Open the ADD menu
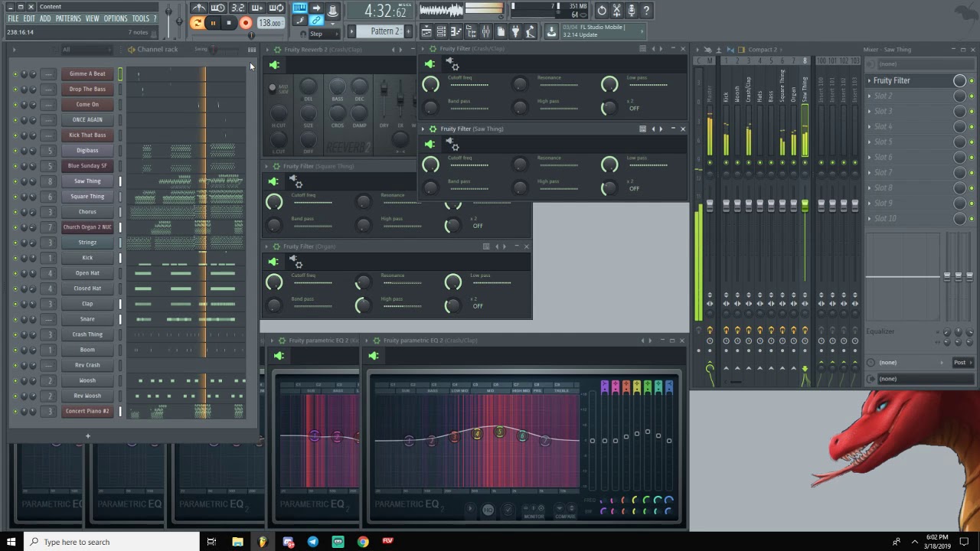The height and width of the screenshot is (551, 980). [x=45, y=18]
